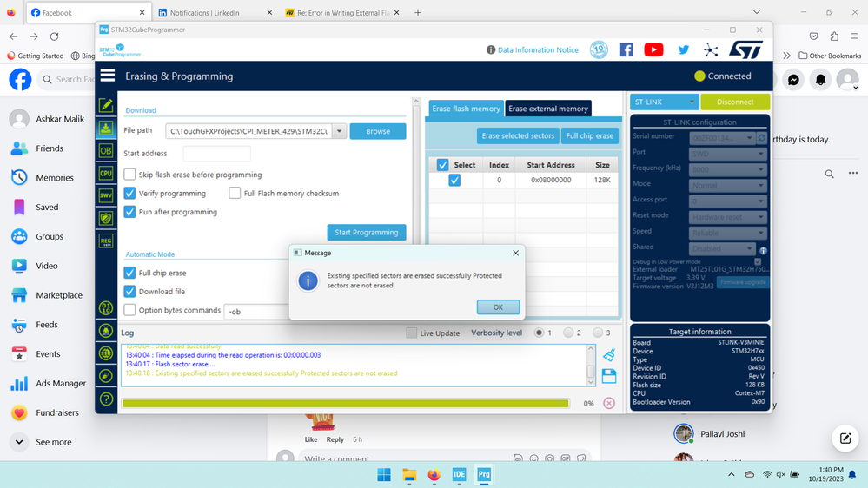The image size is (868, 488).
Task: Refresh ST-LINK serial number list
Action: [x=762, y=137]
